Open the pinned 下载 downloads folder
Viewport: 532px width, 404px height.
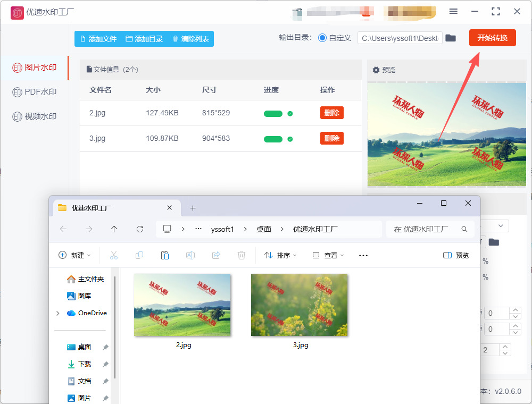pyautogui.click(x=79, y=364)
